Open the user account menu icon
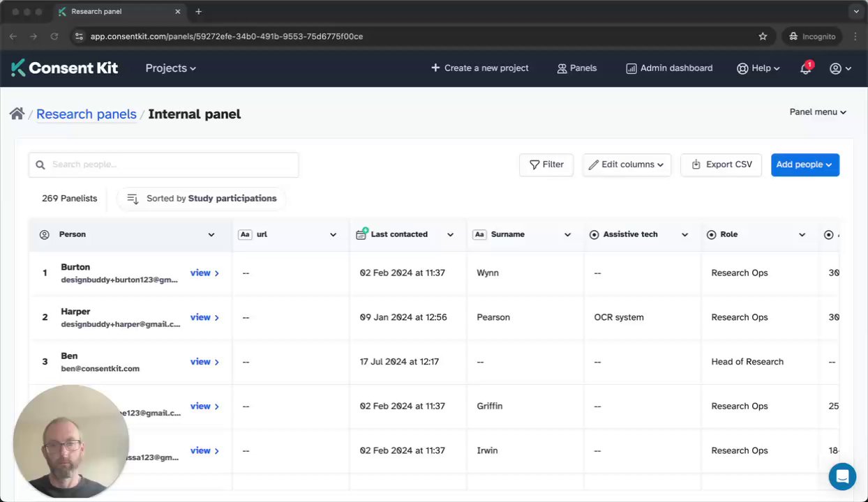 (836, 68)
